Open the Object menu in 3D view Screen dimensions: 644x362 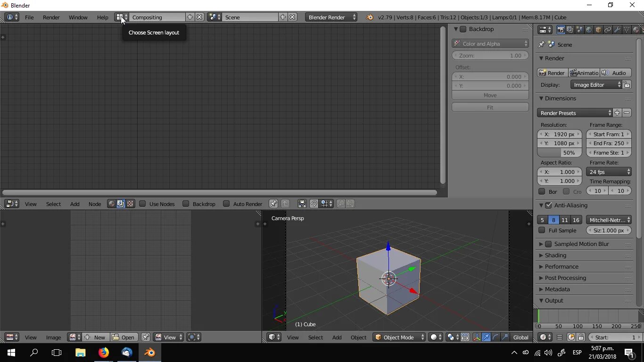coord(358,337)
